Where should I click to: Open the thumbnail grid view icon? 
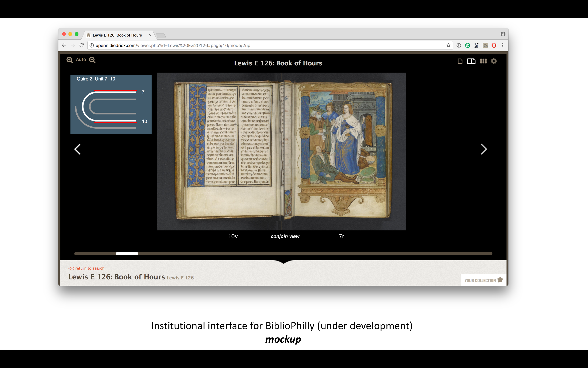[x=483, y=61]
